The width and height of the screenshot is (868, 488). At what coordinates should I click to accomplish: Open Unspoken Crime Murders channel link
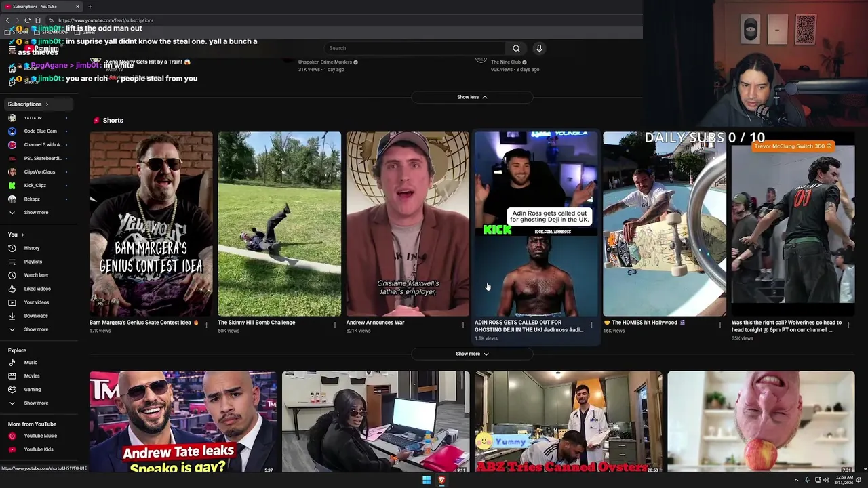point(325,62)
